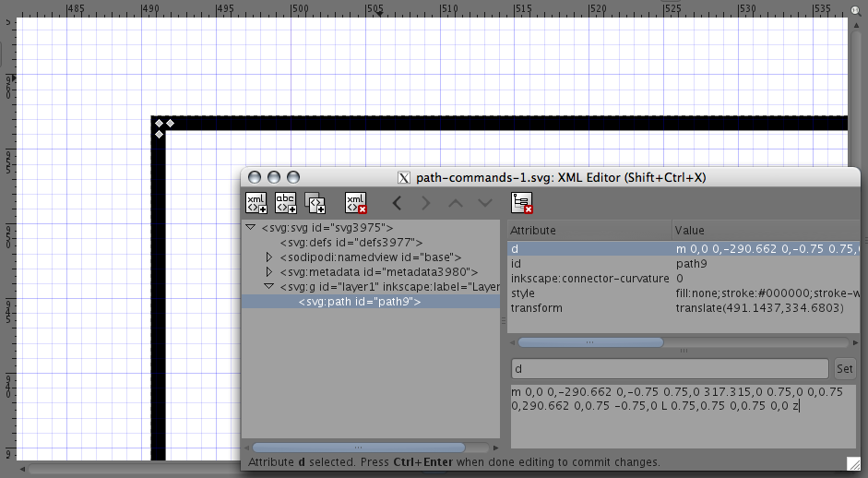Click inside the path data value text area

coord(684,415)
